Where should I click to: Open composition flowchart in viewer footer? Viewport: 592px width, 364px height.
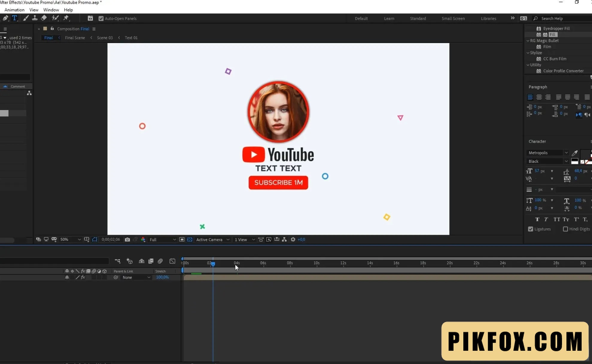284,240
